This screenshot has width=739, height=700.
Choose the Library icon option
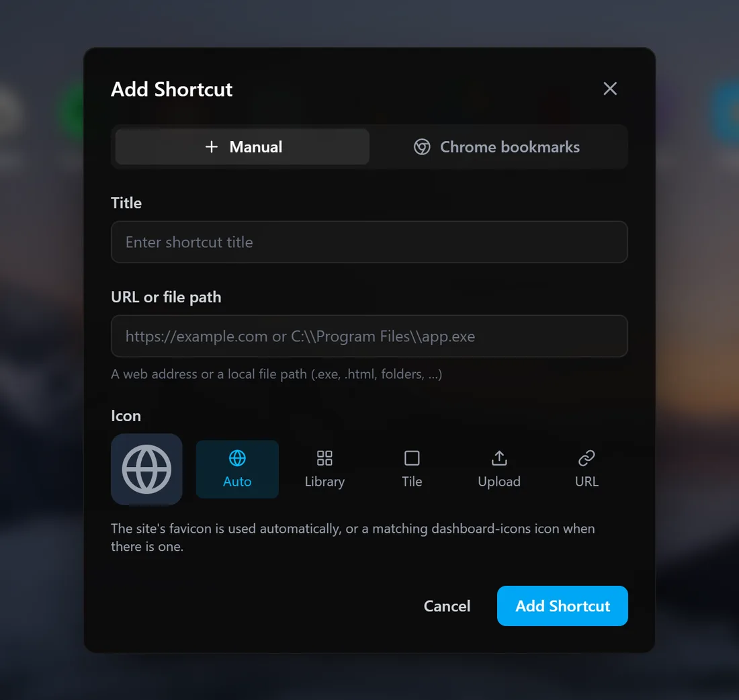pyautogui.click(x=324, y=469)
